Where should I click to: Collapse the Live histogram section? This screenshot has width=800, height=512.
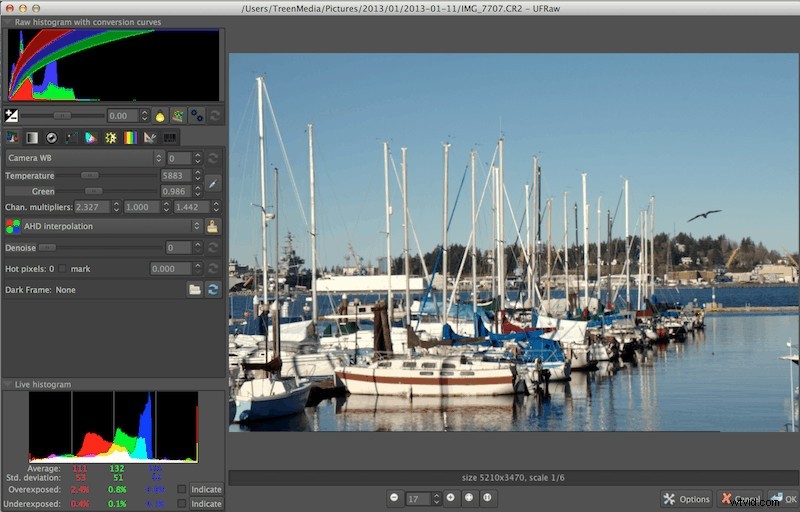pyautogui.click(x=8, y=385)
